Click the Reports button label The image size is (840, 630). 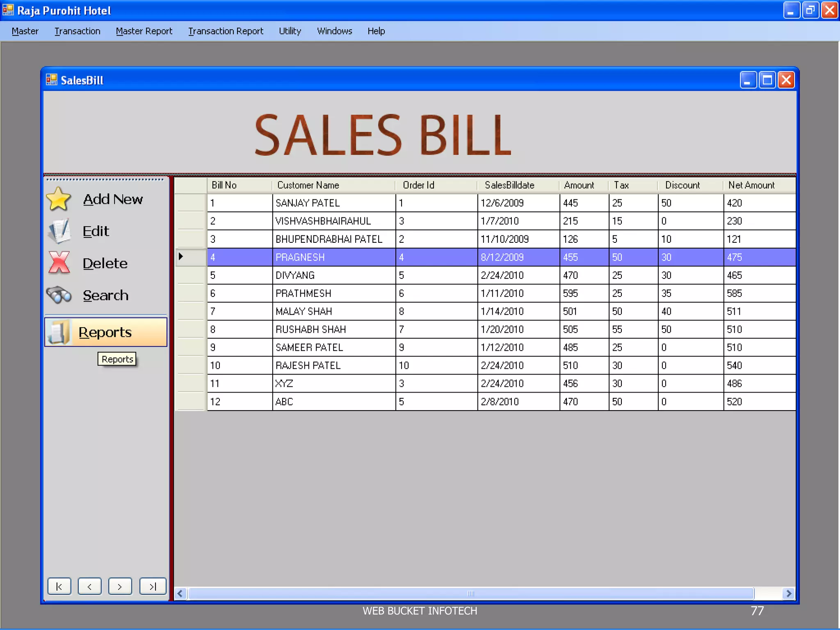pyautogui.click(x=105, y=332)
